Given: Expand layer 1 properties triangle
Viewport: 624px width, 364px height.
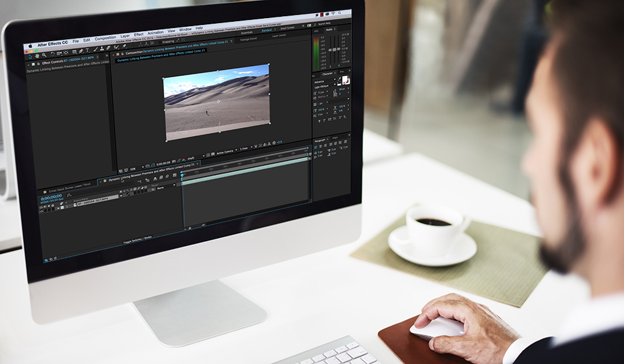Looking at the screenshot, I should click(x=59, y=208).
